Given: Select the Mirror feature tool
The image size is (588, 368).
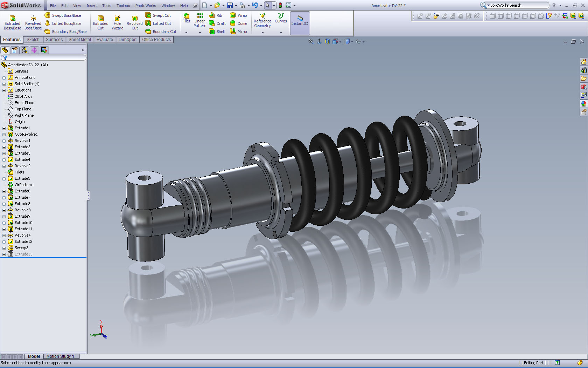Looking at the screenshot, I should [x=239, y=32].
